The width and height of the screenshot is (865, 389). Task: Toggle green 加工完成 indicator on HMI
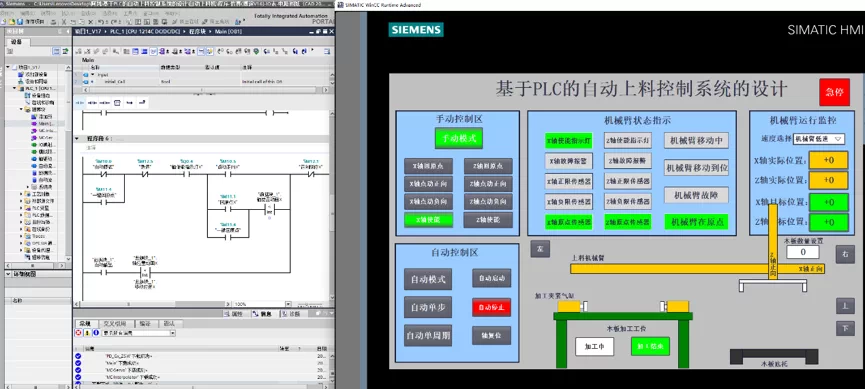[x=650, y=347]
